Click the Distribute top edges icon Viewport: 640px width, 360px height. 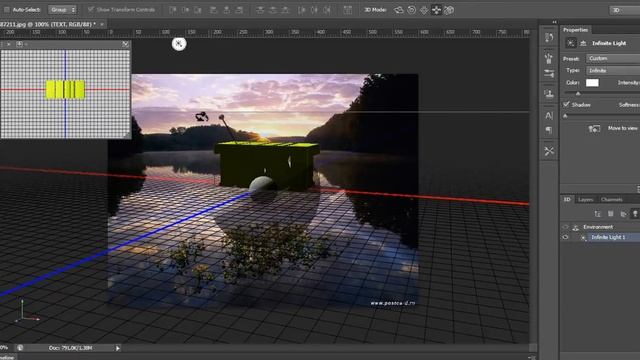tap(260, 10)
